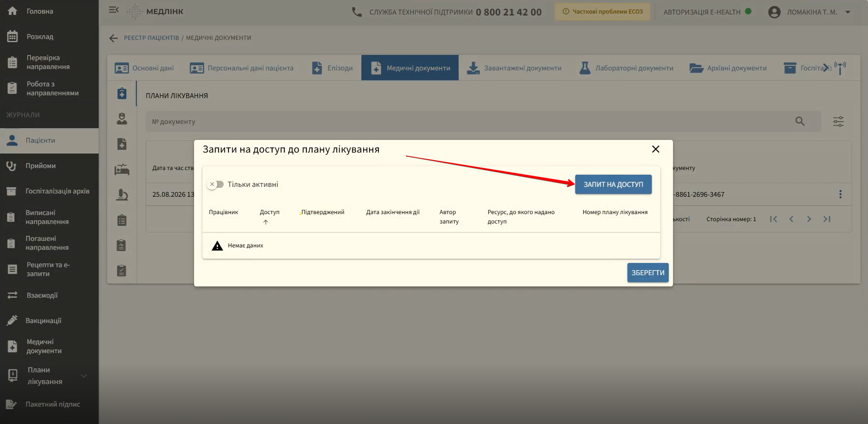Go to the next page of results

point(809,219)
